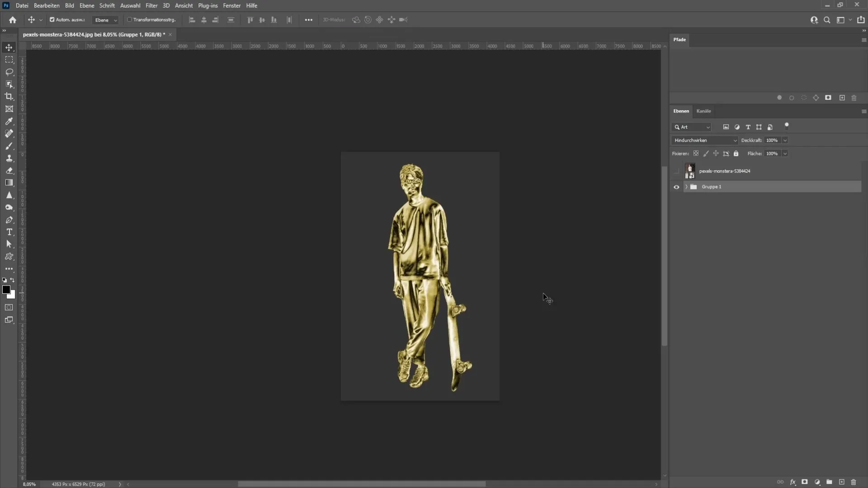Viewport: 868px width, 488px height.
Task: Toggle lock transparent pixels
Action: click(x=696, y=154)
